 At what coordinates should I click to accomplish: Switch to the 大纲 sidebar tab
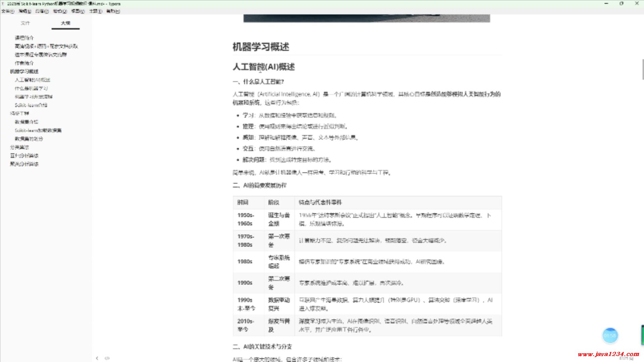coord(65,23)
